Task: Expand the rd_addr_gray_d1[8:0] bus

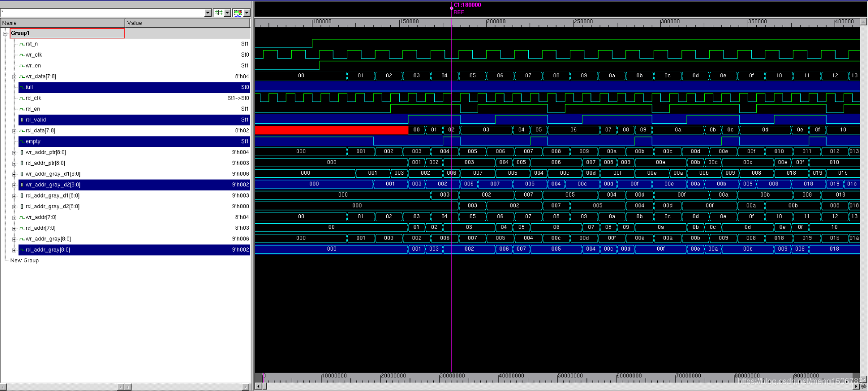Action: point(14,196)
